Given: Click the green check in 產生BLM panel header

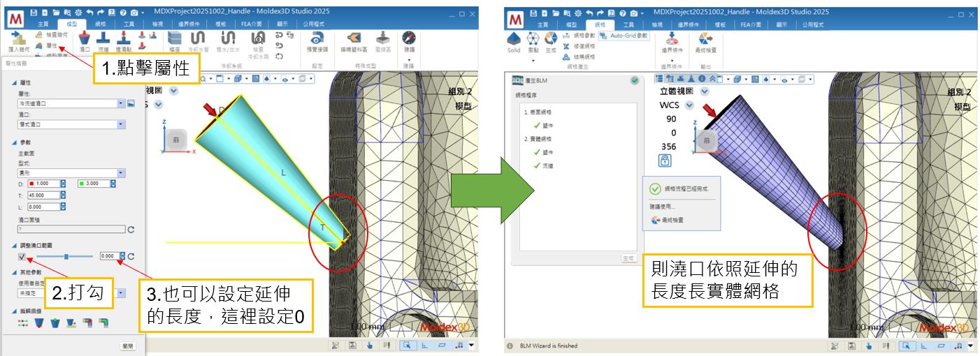Looking at the screenshot, I should click(x=634, y=80).
